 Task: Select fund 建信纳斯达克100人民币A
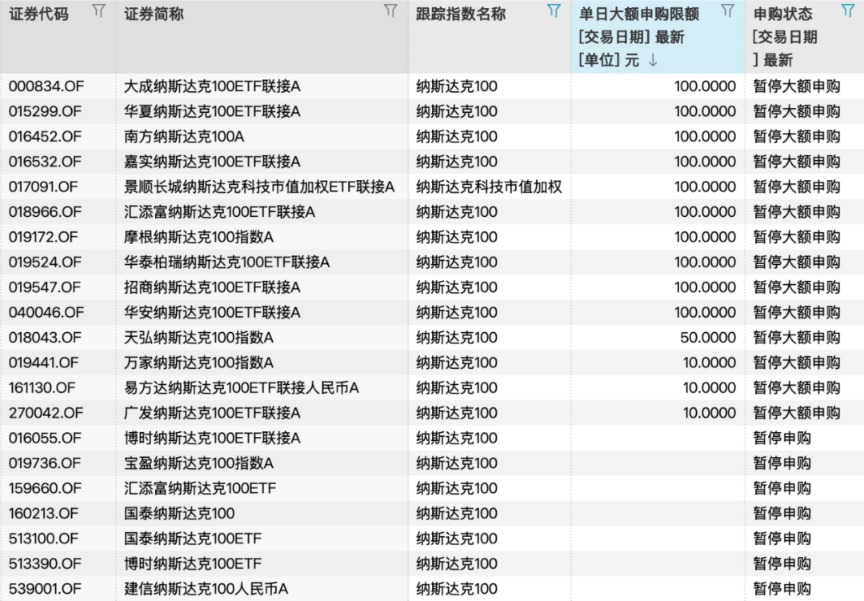[x=205, y=588]
